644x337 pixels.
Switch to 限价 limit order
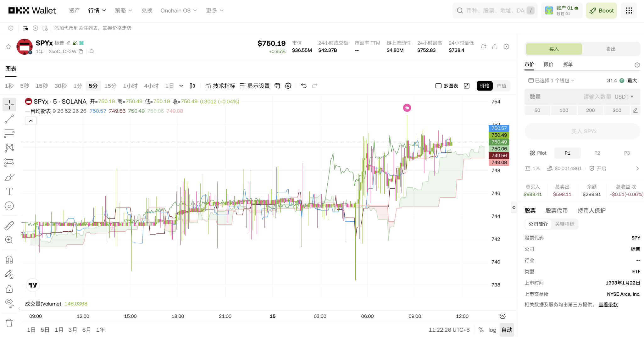click(x=548, y=64)
